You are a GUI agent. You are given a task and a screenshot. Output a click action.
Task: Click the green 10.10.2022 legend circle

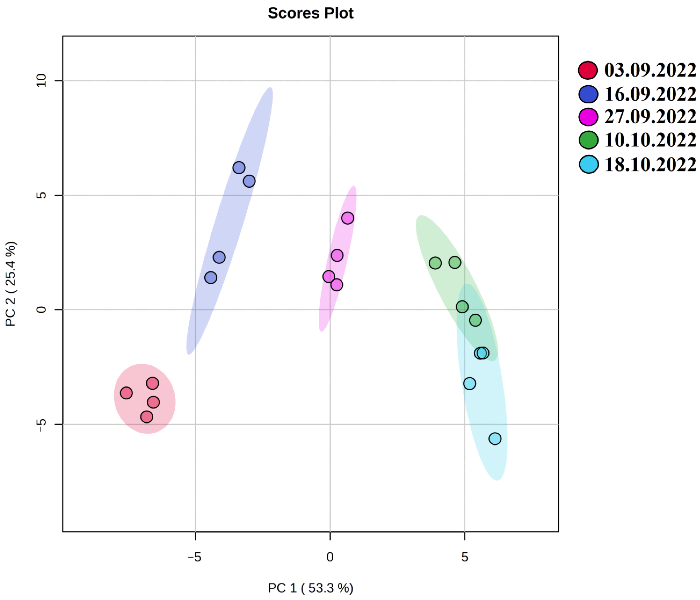click(x=588, y=140)
